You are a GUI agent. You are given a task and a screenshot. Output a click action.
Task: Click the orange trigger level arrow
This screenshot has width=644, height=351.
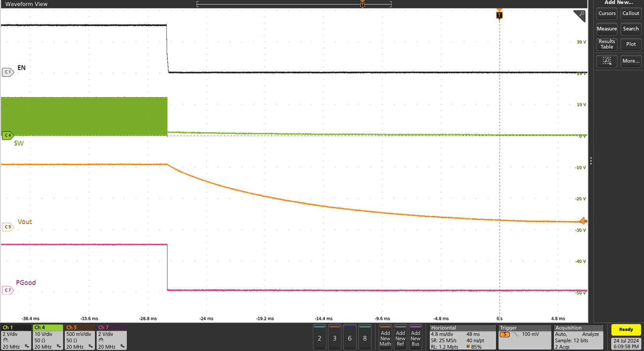click(584, 221)
